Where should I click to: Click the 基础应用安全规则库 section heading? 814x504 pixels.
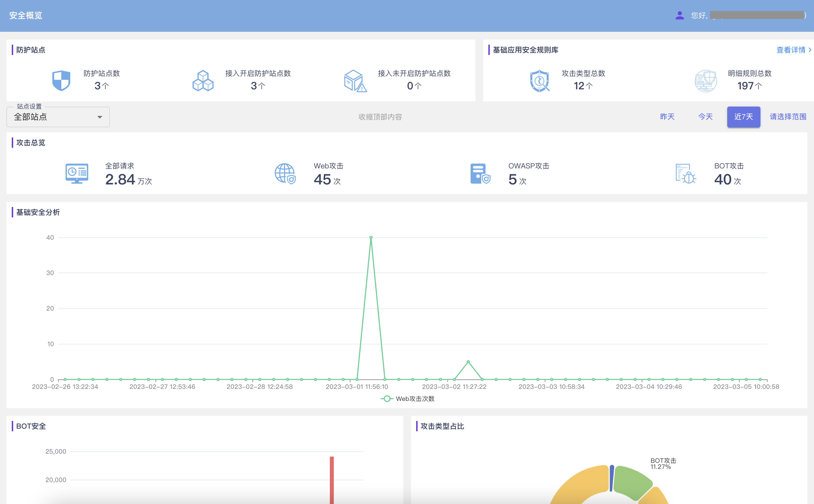pyautogui.click(x=525, y=50)
